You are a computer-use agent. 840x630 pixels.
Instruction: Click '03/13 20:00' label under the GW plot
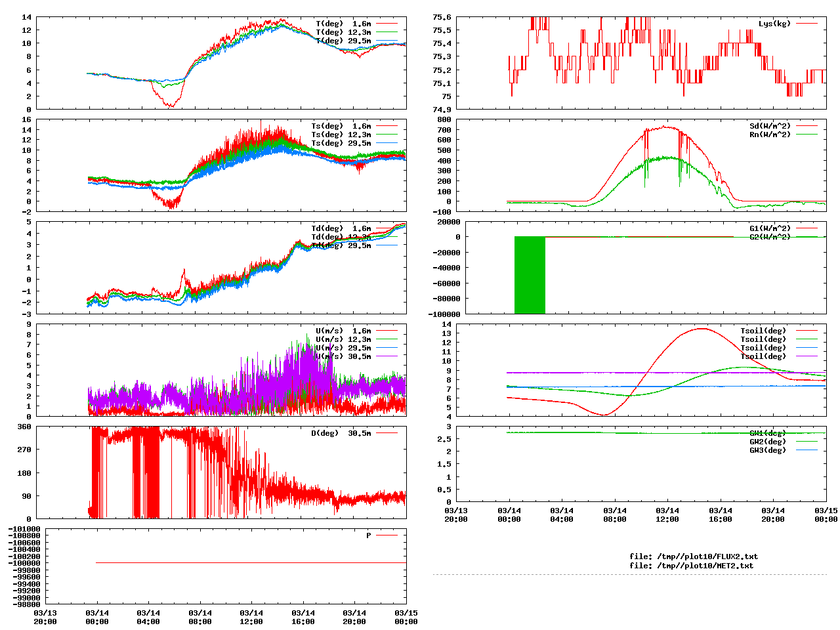point(456,514)
